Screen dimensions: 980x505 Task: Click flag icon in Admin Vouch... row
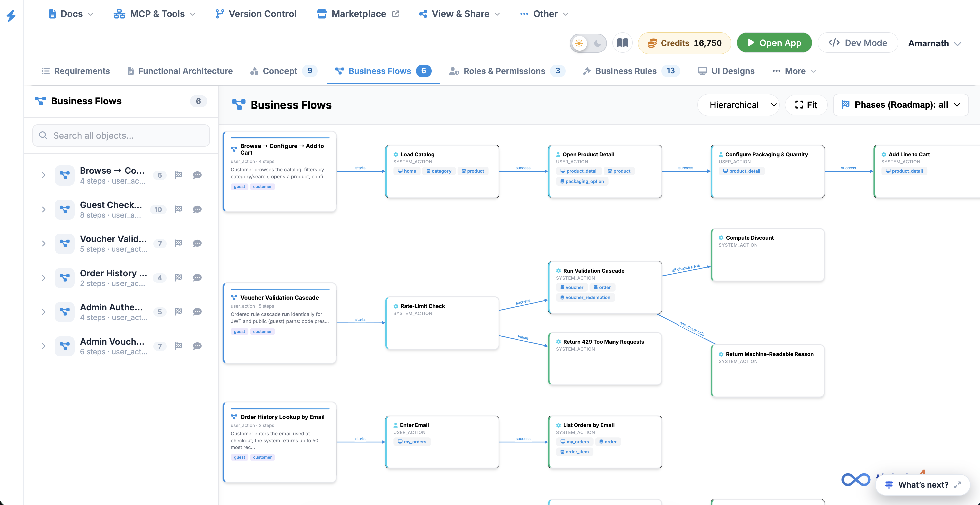178,346
